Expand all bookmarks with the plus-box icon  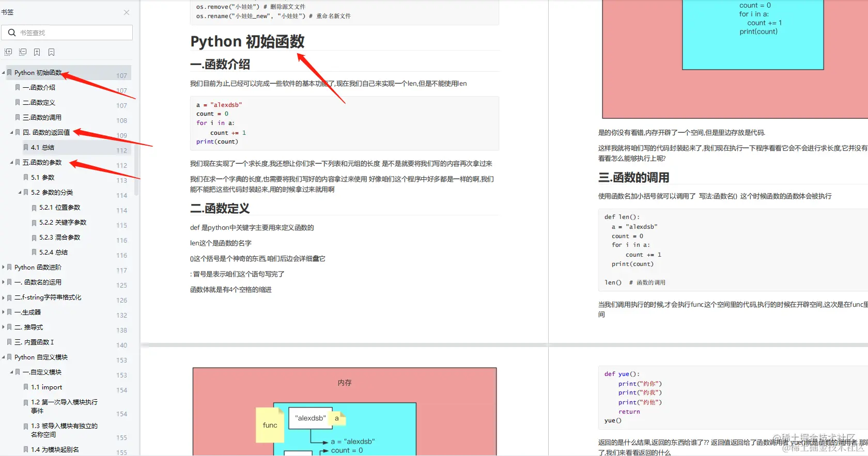pyautogui.click(x=8, y=52)
